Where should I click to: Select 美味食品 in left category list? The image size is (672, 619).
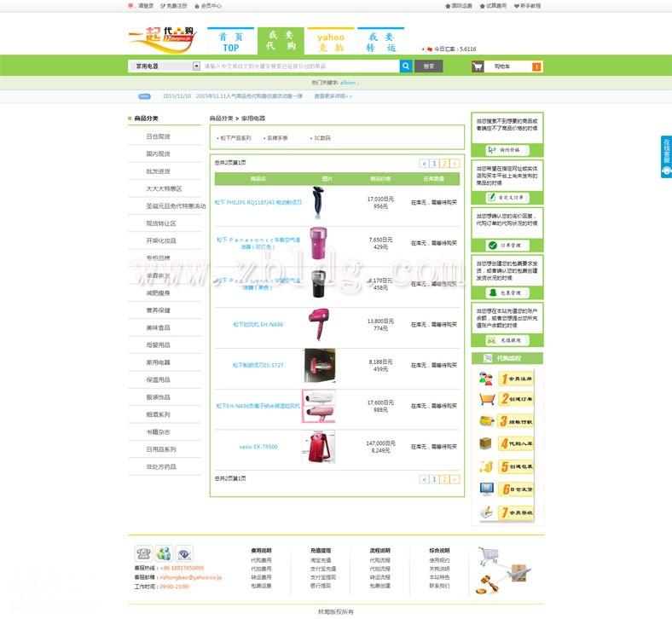pos(158,327)
